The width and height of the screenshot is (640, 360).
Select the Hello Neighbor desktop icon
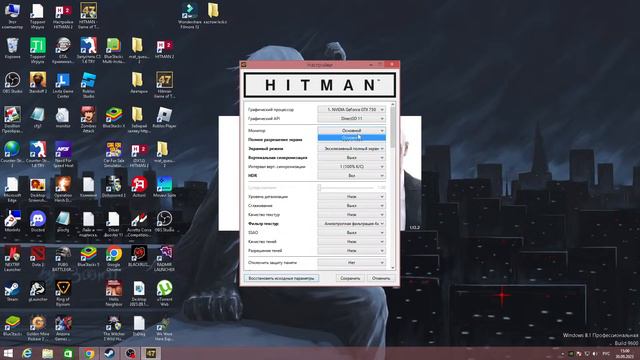[113, 293]
